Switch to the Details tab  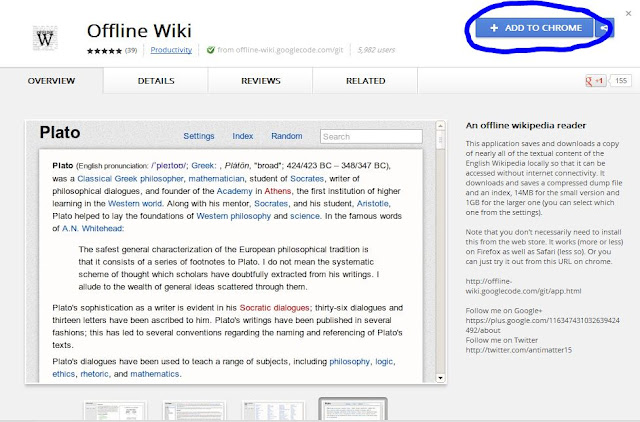click(x=156, y=81)
